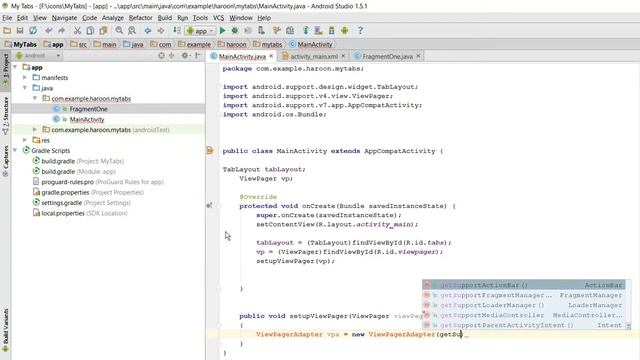Click the class gutter icon beside MainActivity

(x=210, y=151)
